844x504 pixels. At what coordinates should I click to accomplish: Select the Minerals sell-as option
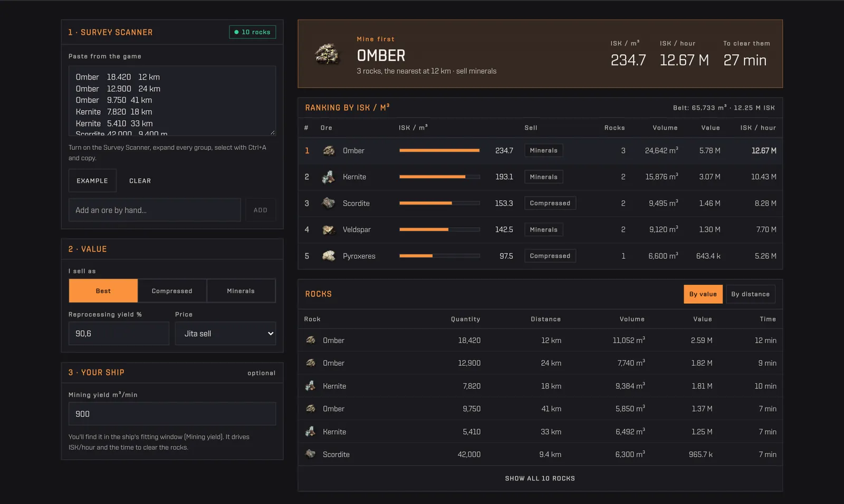[x=241, y=291]
